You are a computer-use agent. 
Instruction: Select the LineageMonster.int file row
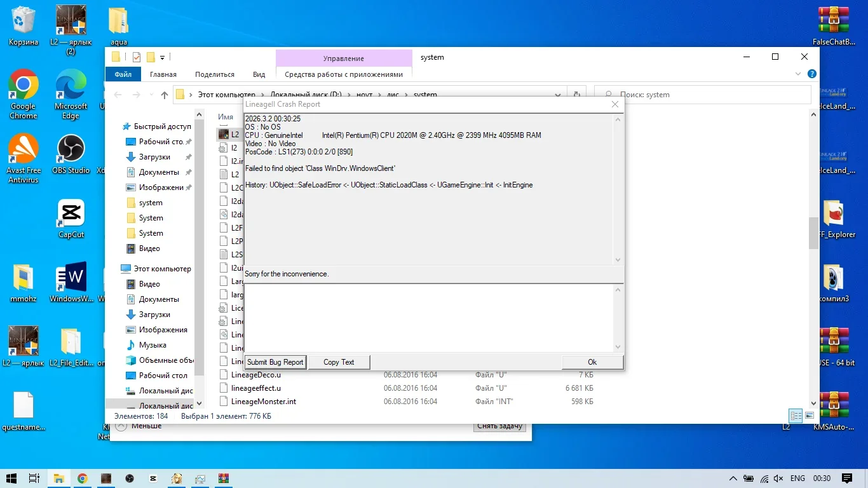[407, 402]
